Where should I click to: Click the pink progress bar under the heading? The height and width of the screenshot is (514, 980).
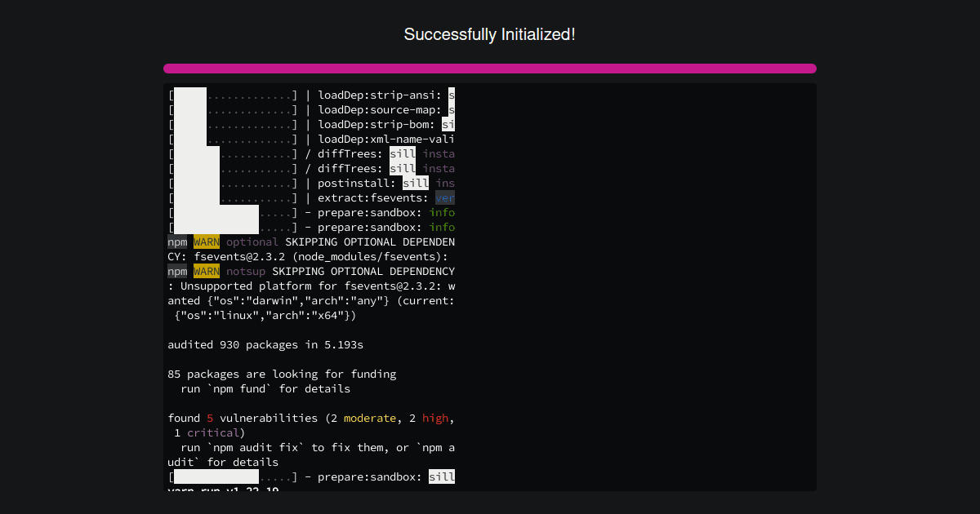pos(490,68)
